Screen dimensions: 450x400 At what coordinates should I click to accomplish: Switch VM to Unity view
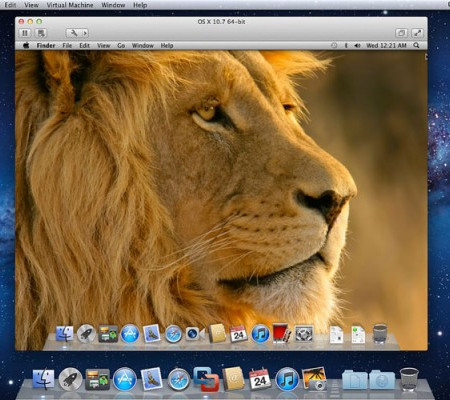(x=401, y=33)
